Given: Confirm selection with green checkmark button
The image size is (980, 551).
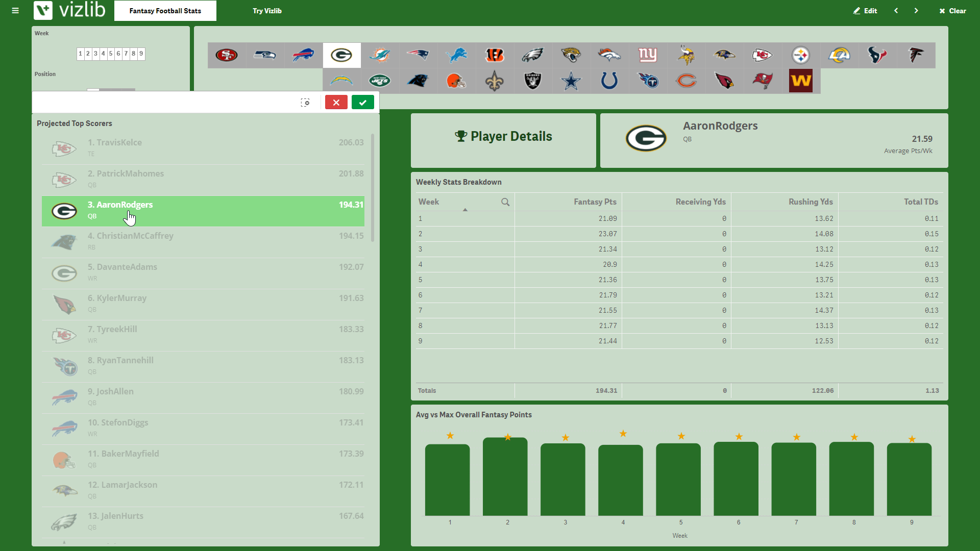Looking at the screenshot, I should tap(363, 103).
